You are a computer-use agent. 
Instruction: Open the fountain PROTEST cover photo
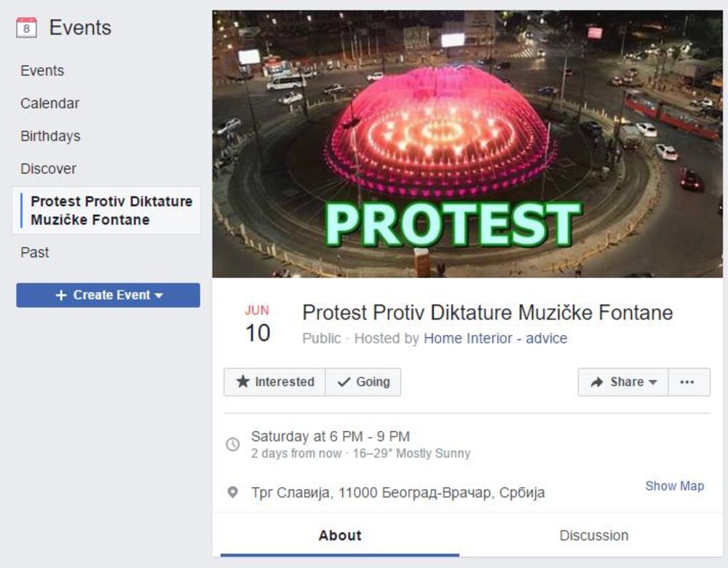click(467, 143)
